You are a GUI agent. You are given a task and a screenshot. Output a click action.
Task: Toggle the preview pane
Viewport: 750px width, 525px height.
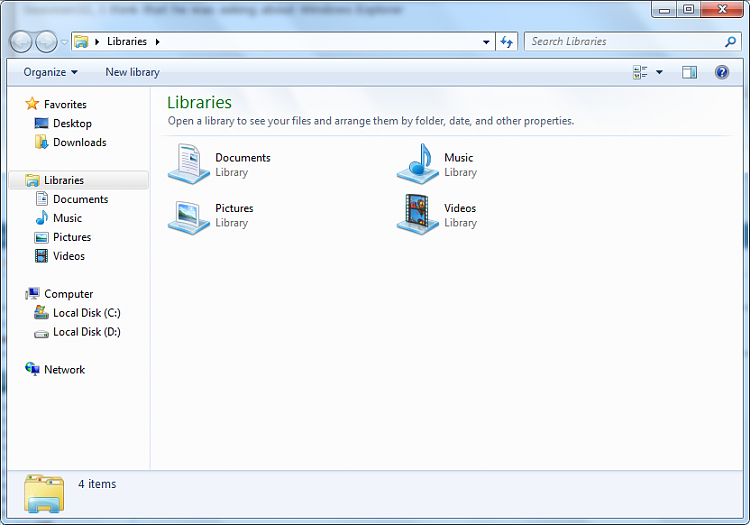pyautogui.click(x=689, y=72)
